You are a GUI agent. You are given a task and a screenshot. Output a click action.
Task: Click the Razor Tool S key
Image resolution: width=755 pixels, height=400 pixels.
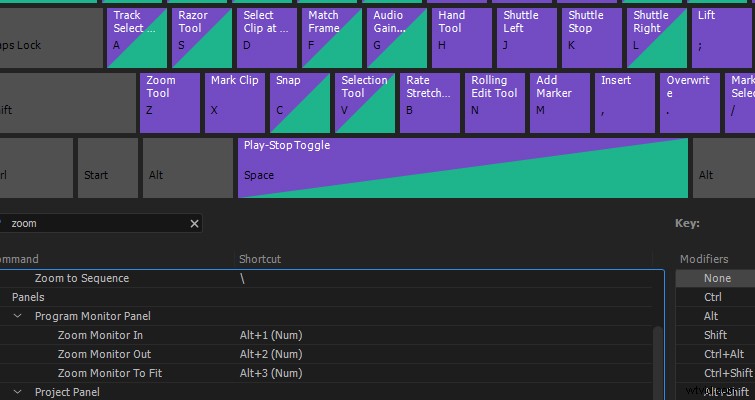point(202,38)
